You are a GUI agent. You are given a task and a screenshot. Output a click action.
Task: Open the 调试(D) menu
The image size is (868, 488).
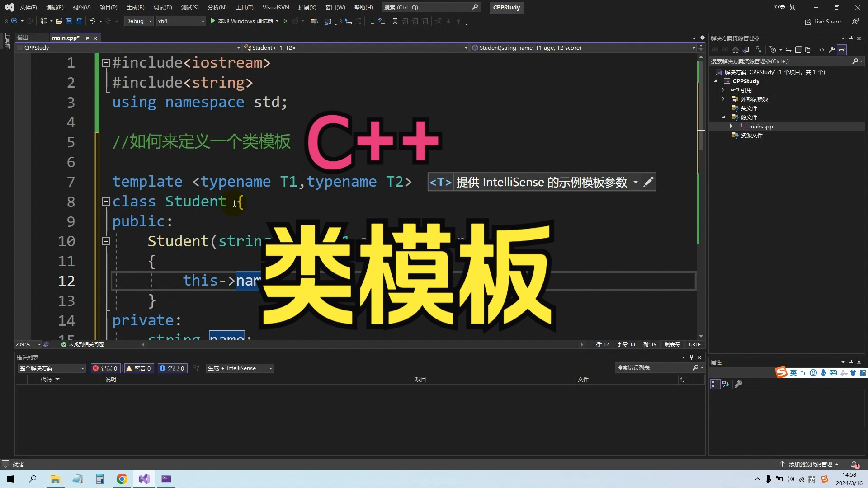click(x=163, y=7)
